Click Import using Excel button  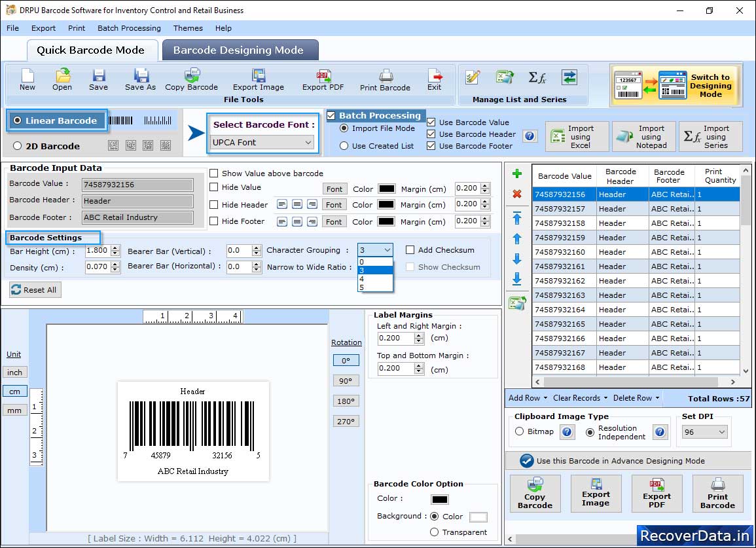(x=577, y=137)
